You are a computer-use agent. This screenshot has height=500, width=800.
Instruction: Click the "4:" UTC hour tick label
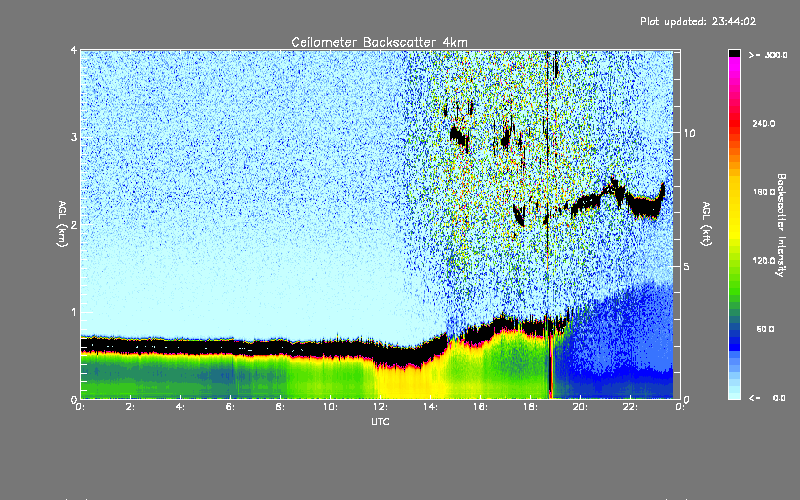pyautogui.click(x=181, y=407)
